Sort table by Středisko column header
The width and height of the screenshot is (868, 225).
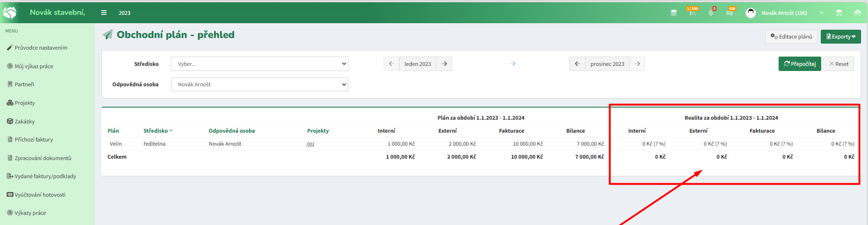point(156,131)
